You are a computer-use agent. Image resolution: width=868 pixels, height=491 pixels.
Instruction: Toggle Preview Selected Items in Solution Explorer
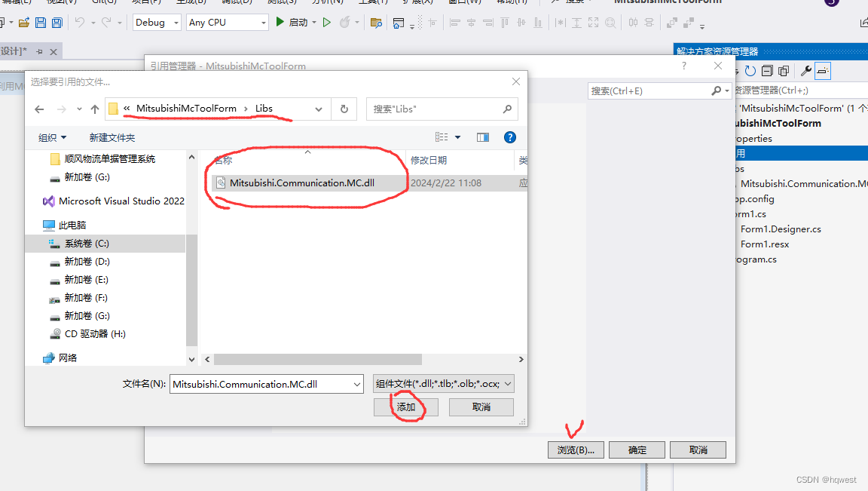pyautogui.click(x=823, y=71)
